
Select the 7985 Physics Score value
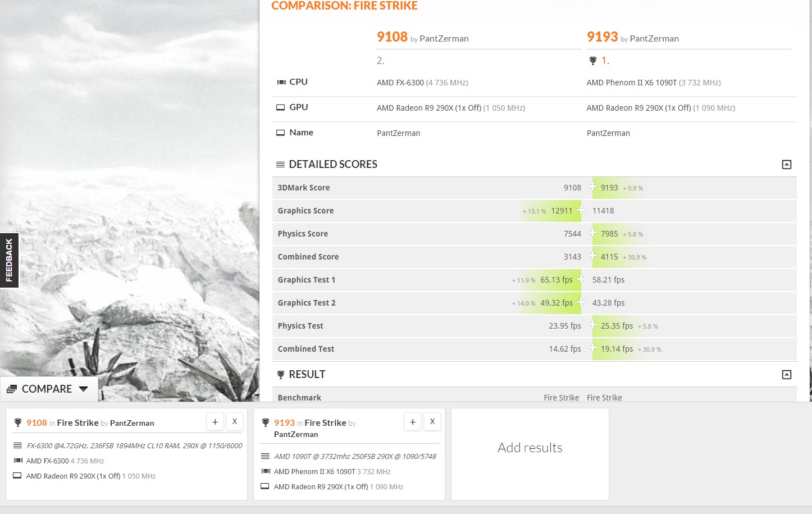pos(609,234)
